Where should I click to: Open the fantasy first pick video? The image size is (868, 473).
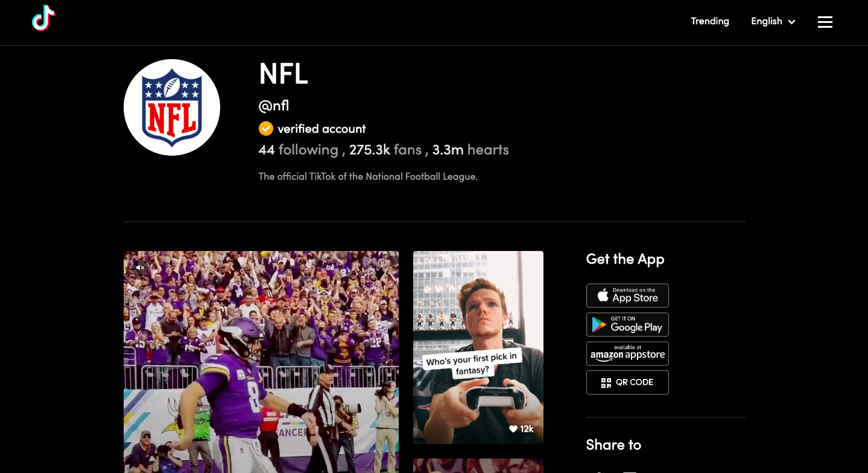click(478, 348)
